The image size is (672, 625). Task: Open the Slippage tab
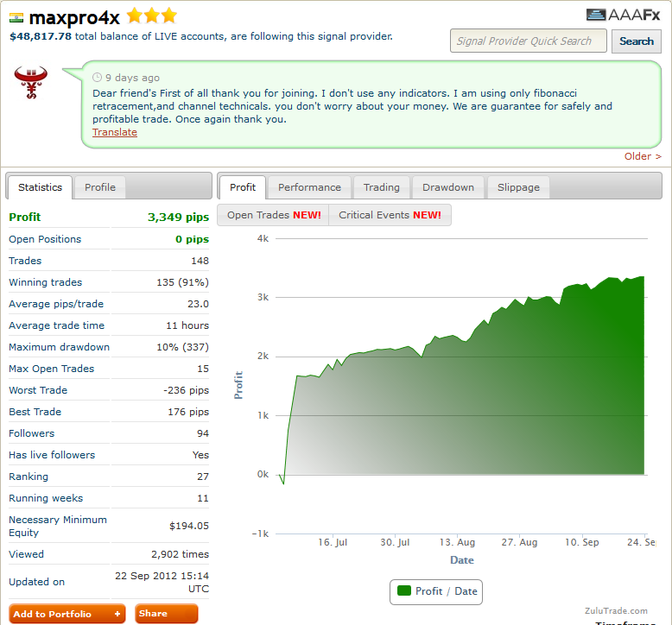click(x=518, y=187)
